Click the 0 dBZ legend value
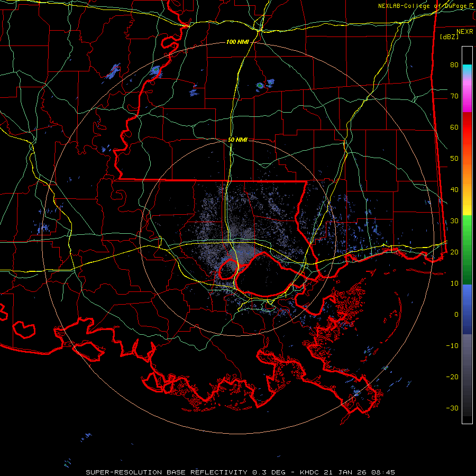This screenshot has width=476, height=476. (456, 315)
